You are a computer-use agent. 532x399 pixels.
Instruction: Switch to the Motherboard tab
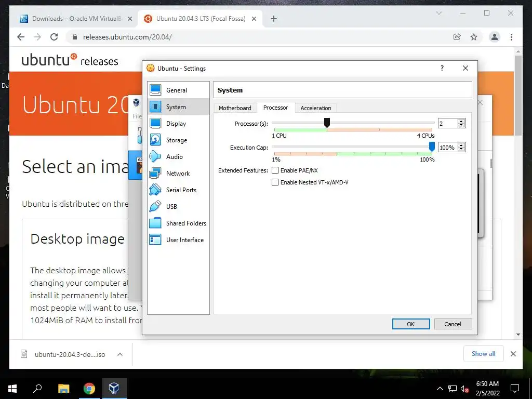point(235,108)
